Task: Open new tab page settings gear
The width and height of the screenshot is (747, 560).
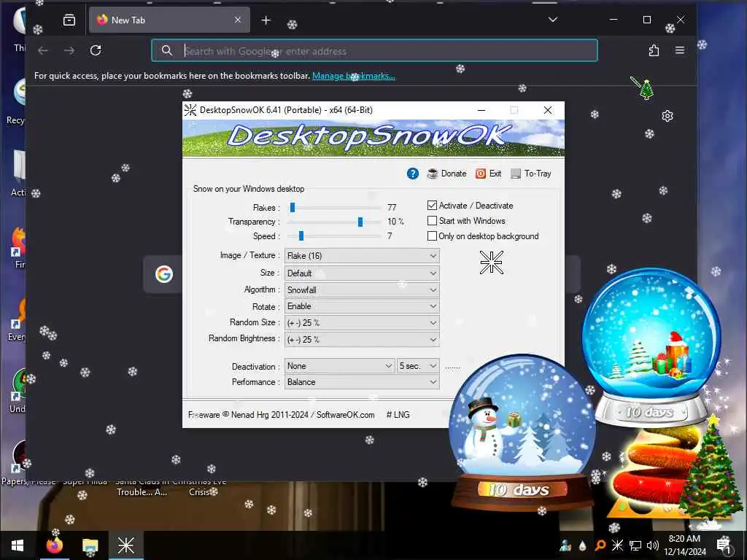Action: (667, 116)
